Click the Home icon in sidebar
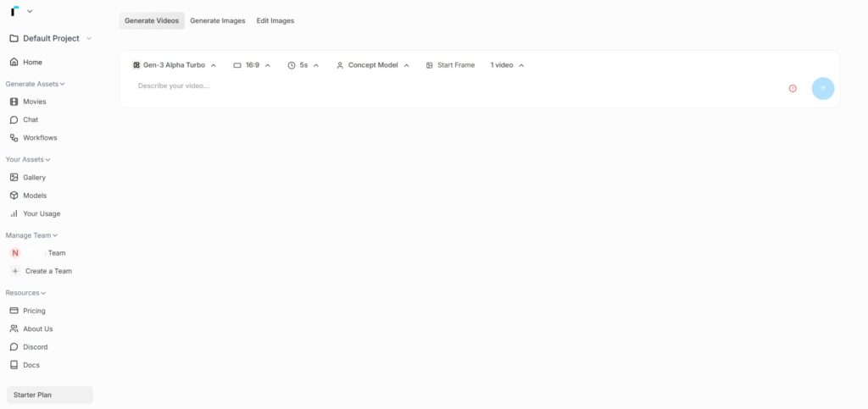The height and width of the screenshot is (409, 868). point(14,62)
